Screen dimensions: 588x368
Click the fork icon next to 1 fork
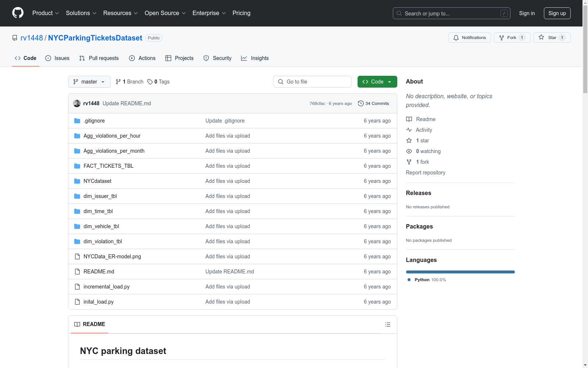tap(409, 162)
